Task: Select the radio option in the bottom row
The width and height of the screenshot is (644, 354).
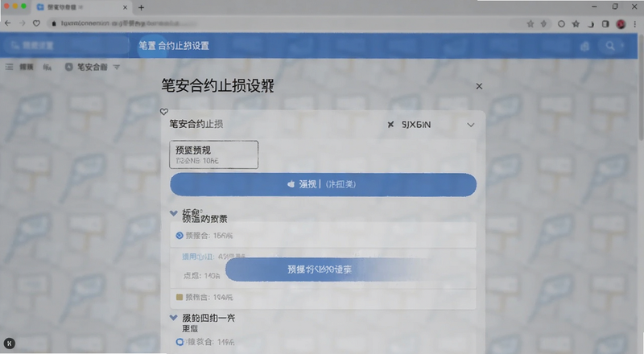Action: point(180,342)
